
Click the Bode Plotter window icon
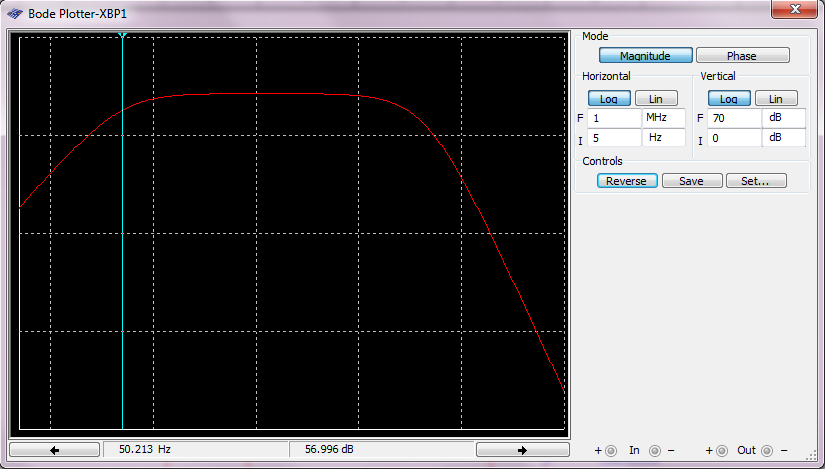click(x=15, y=14)
